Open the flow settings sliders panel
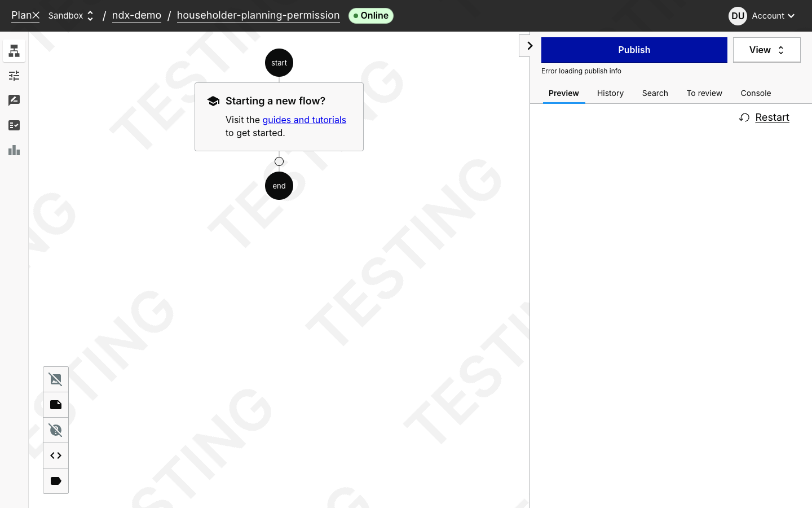This screenshot has height=508, width=812. pos(14,75)
